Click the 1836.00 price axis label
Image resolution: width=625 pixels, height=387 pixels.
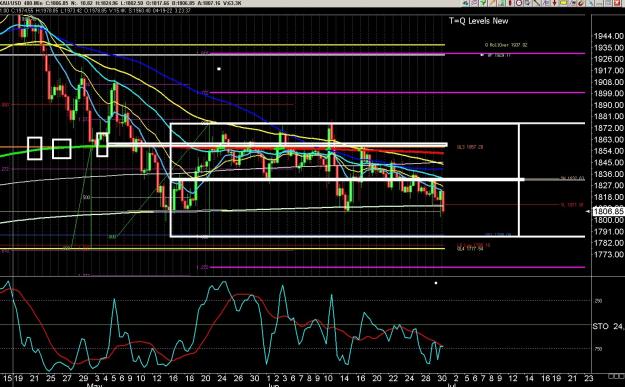tap(608, 174)
